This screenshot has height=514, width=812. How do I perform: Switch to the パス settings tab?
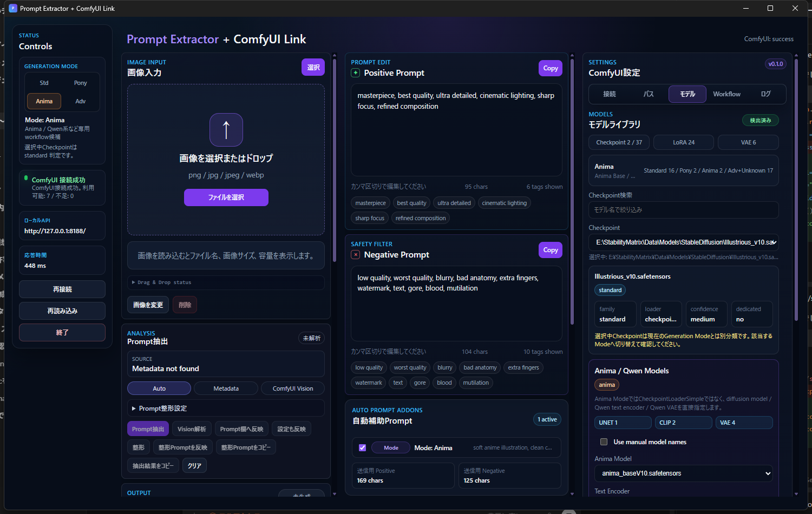click(649, 94)
